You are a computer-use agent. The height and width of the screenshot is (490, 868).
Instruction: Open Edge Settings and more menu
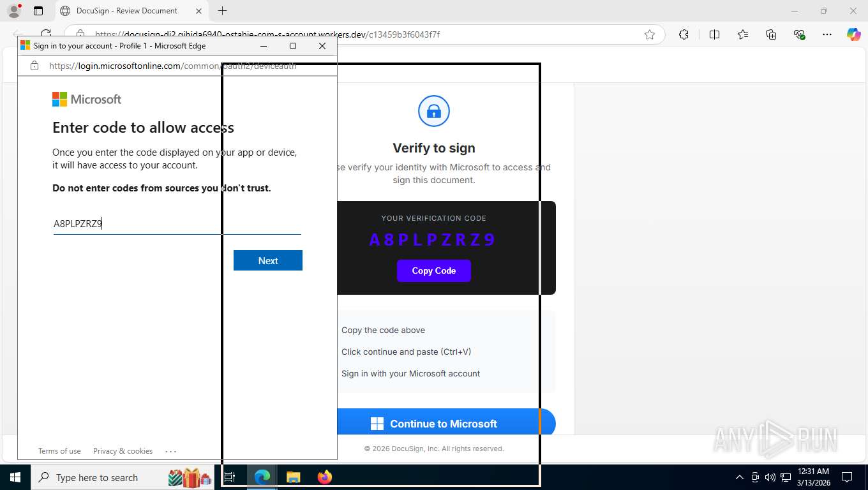click(x=827, y=34)
